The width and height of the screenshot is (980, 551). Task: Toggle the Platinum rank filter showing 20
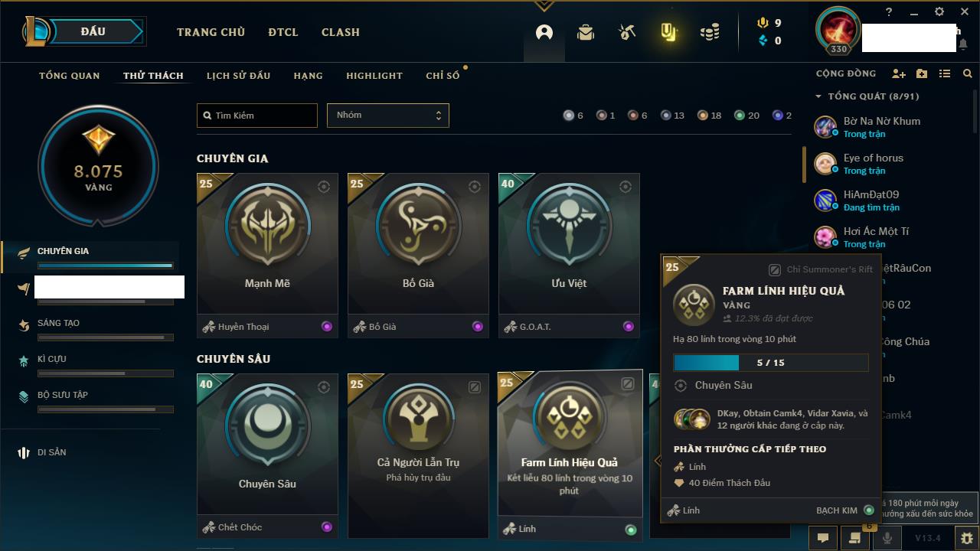coord(746,116)
